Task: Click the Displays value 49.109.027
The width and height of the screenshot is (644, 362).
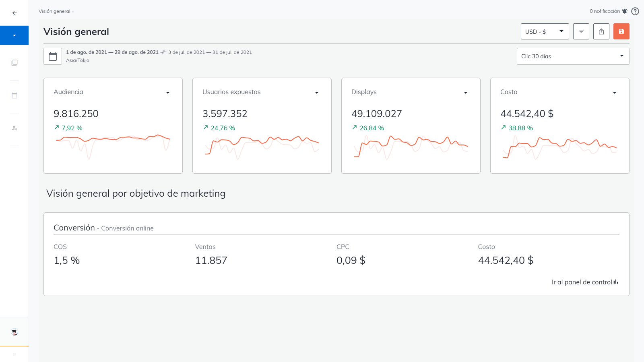Action: pyautogui.click(x=377, y=114)
